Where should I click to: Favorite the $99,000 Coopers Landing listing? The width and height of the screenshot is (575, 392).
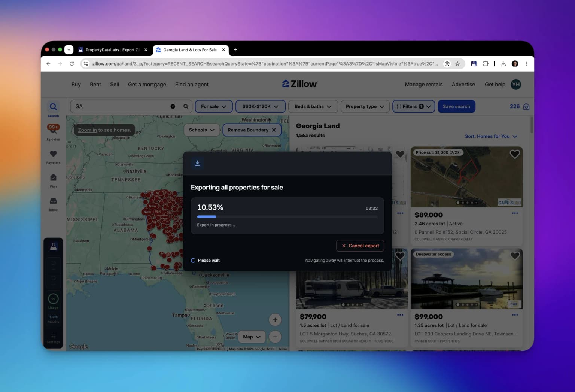(x=515, y=256)
